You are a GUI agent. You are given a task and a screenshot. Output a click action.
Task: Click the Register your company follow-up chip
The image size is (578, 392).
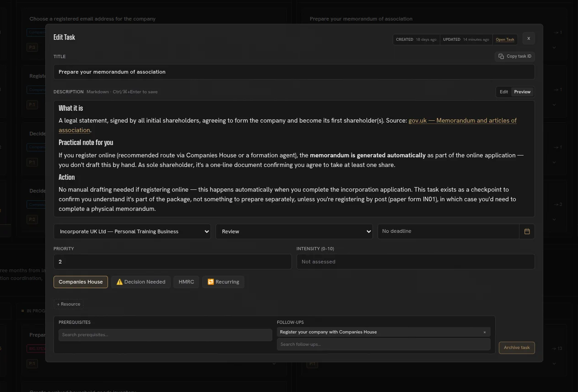pos(384,332)
